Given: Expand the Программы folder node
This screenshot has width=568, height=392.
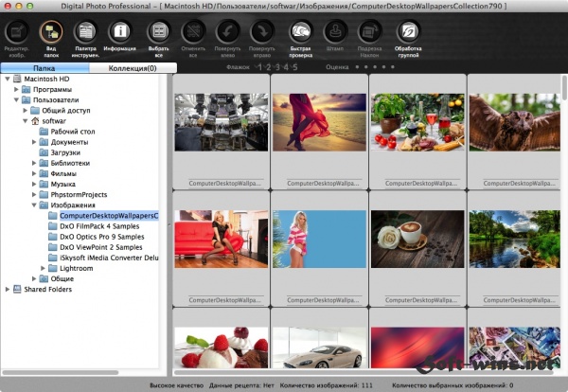Looking at the screenshot, I should point(16,89).
